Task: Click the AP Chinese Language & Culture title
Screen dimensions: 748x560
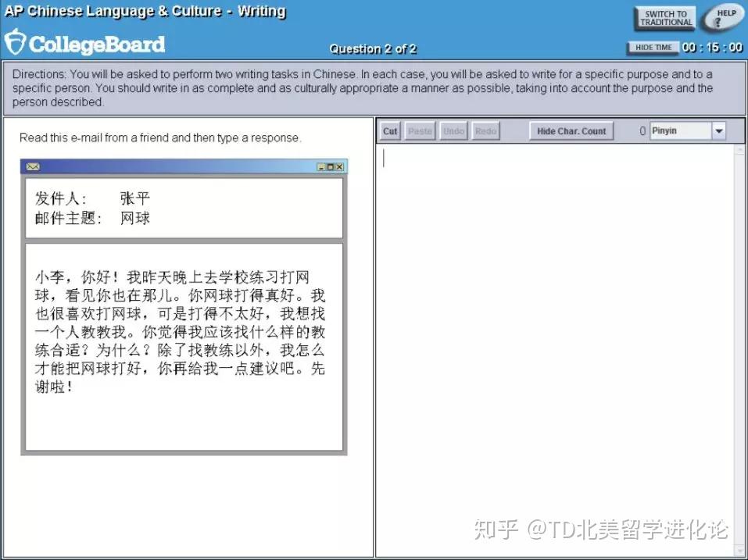Action: (x=145, y=11)
